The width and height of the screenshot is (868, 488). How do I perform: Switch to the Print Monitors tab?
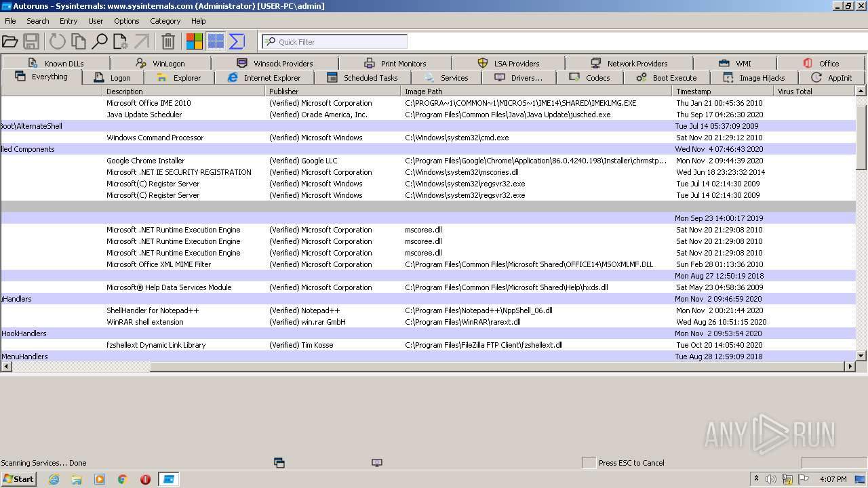pos(395,63)
